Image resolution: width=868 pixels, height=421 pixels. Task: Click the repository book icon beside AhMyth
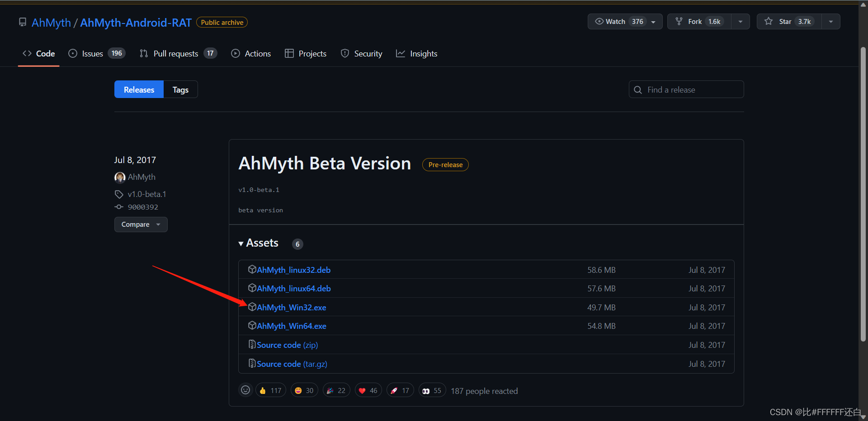tap(23, 22)
